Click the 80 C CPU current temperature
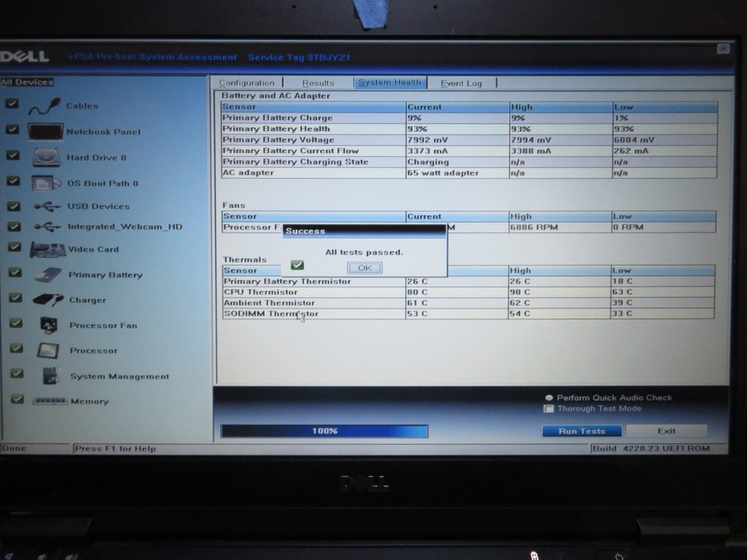The width and height of the screenshot is (747, 560). [x=417, y=292]
